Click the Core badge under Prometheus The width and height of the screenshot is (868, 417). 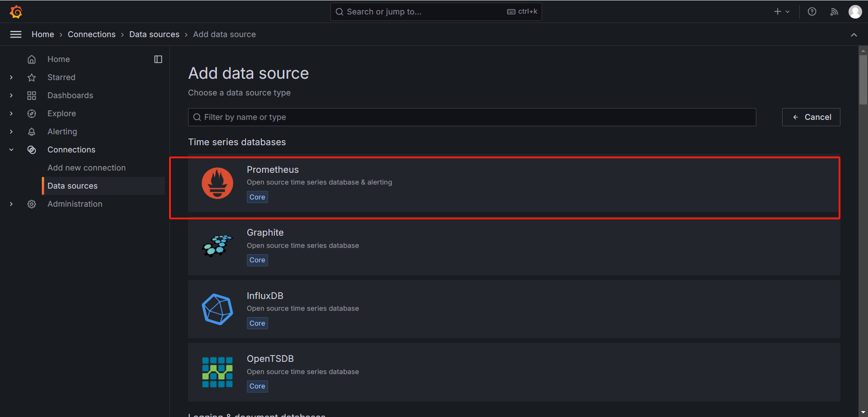[257, 197]
